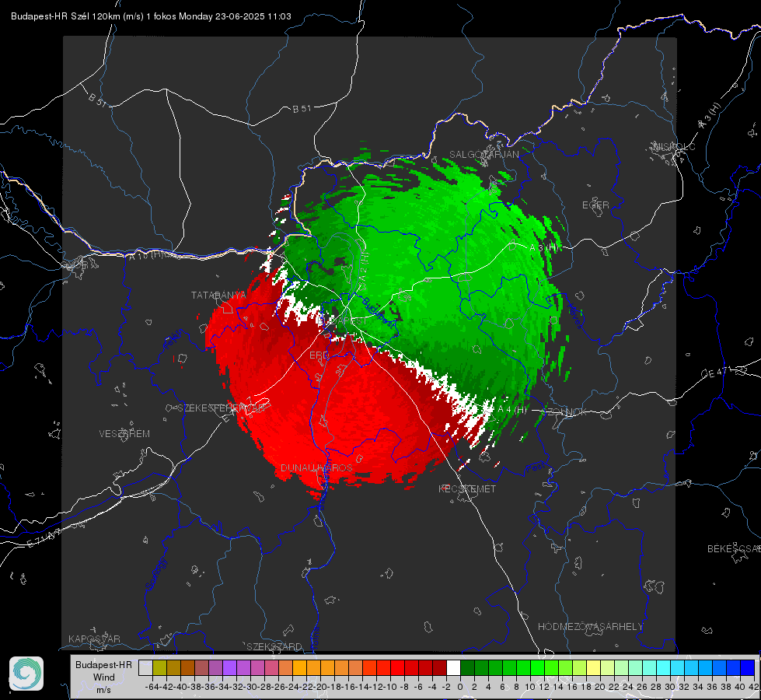The height and width of the screenshot is (700, 761).
Task: Pick the yellow swatch between 18 and 20
Action: click(594, 667)
